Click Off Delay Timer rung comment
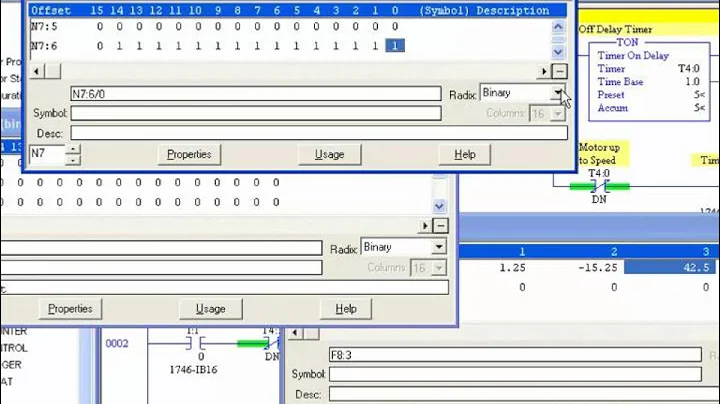 coord(615,29)
